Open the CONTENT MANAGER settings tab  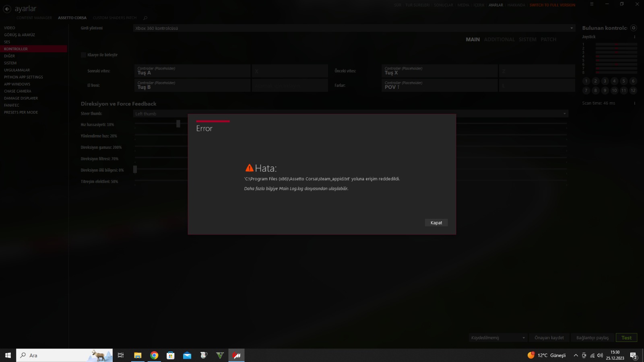click(x=34, y=18)
